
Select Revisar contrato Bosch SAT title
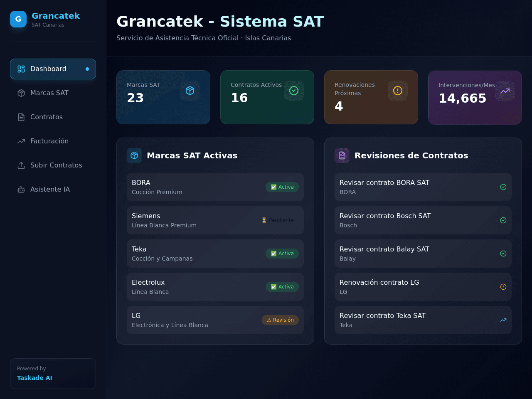[385, 216]
